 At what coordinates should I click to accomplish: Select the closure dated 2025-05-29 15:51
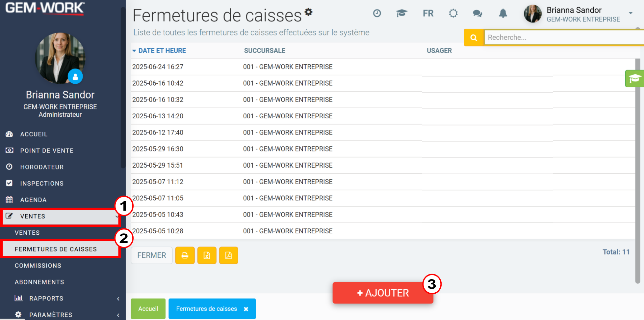tap(383, 165)
